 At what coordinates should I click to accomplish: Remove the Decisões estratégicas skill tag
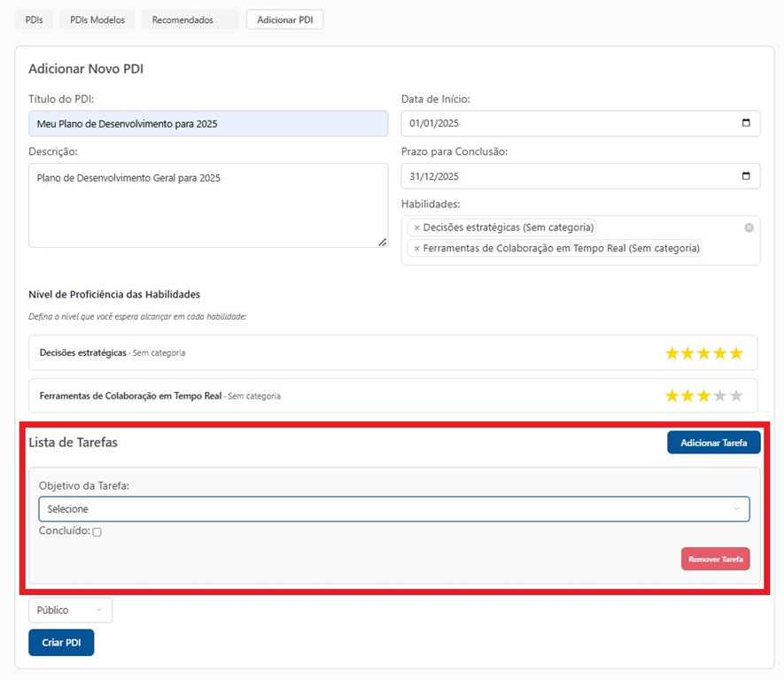tap(416, 228)
